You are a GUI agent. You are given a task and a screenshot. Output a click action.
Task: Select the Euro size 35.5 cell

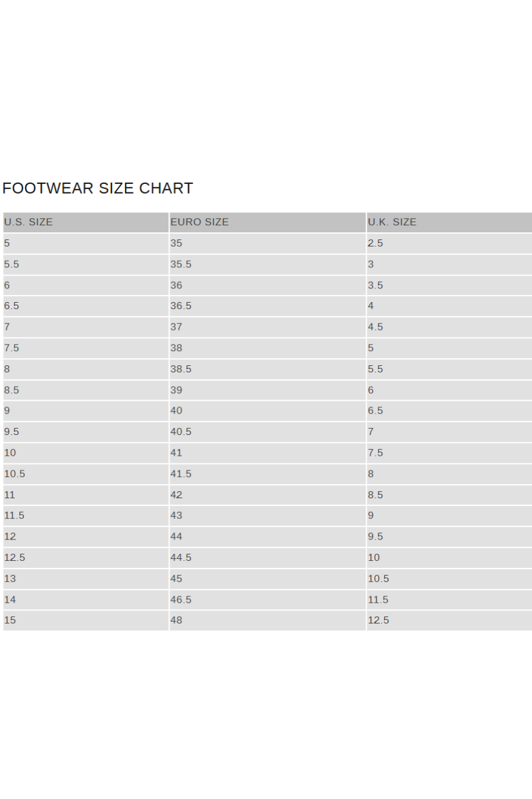(x=181, y=265)
